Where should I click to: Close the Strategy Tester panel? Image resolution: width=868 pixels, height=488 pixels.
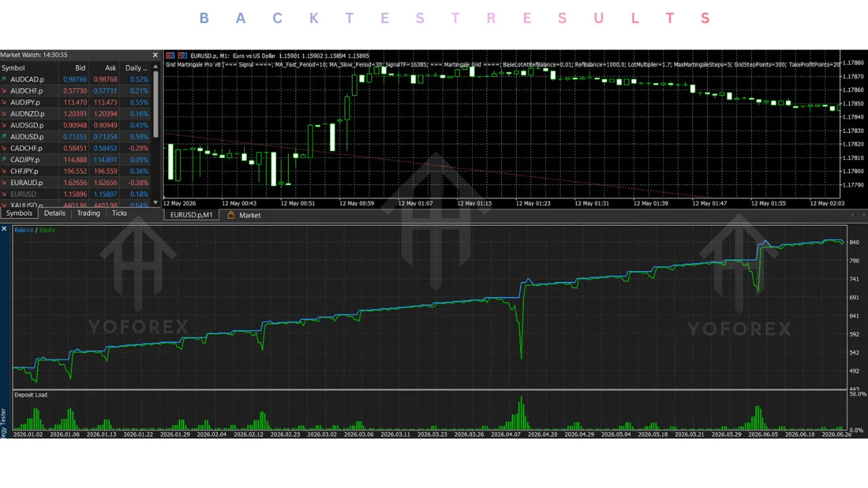[x=4, y=229]
